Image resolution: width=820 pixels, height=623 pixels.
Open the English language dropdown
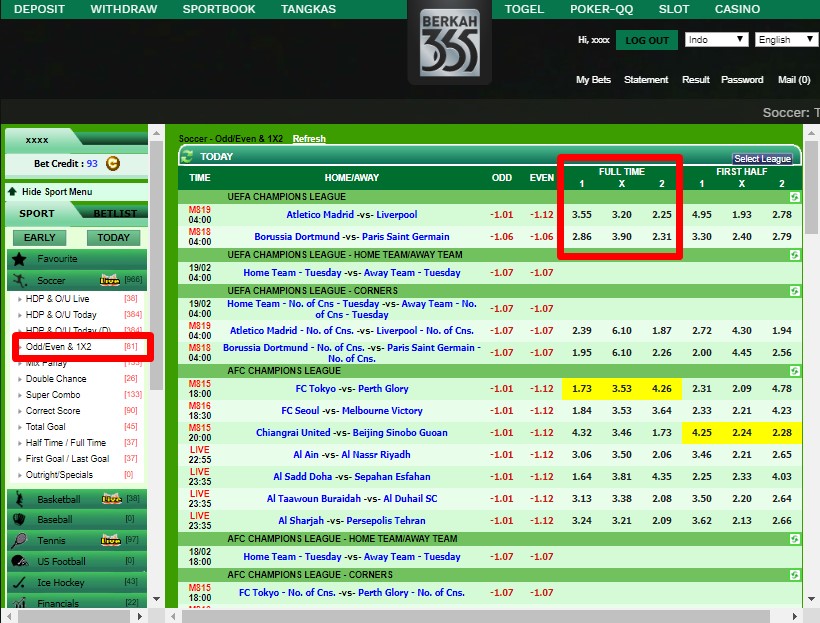787,40
